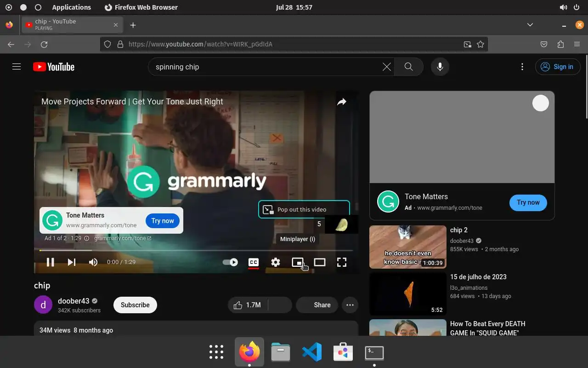
Task: Mute the video volume speaker icon
Action: [93, 262]
